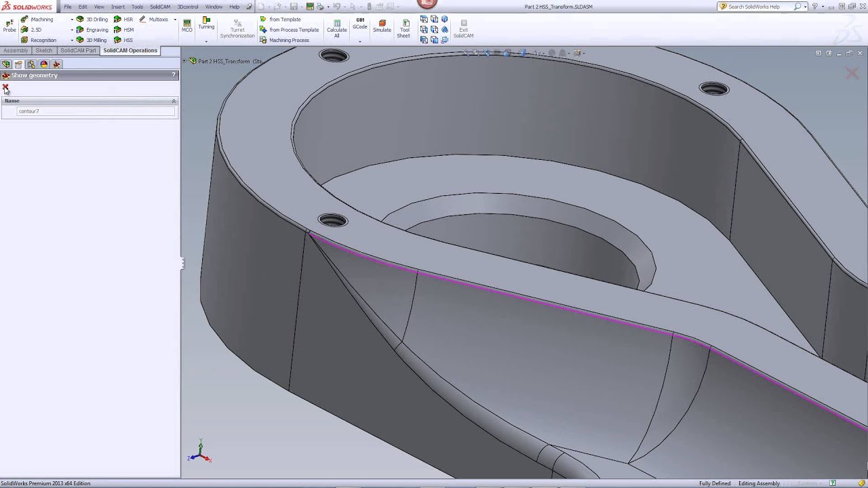
Task: Open the Machining Process tool
Action: 284,40
